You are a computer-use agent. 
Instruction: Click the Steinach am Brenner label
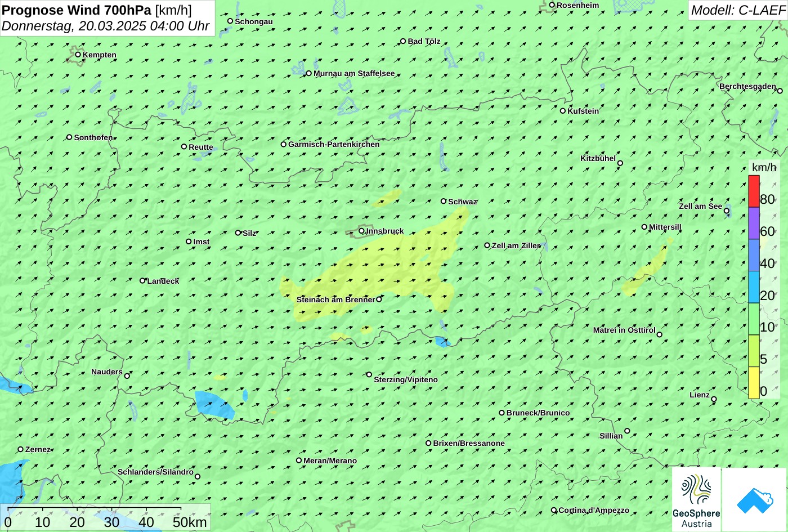coord(335,299)
